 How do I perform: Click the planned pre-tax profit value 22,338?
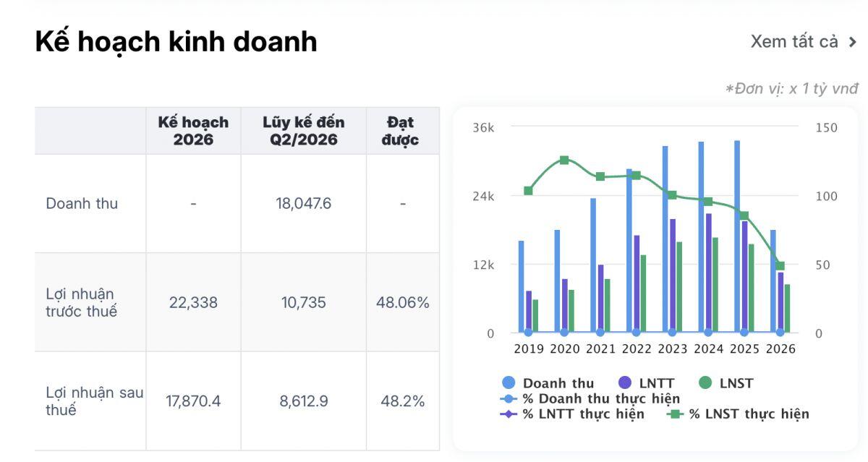tap(193, 302)
